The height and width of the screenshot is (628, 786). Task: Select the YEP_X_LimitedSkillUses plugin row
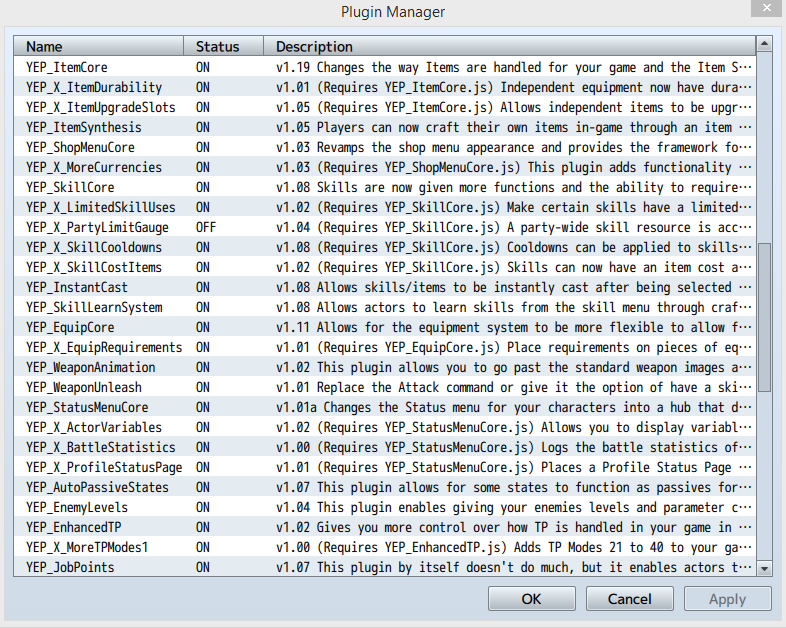coord(384,207)
